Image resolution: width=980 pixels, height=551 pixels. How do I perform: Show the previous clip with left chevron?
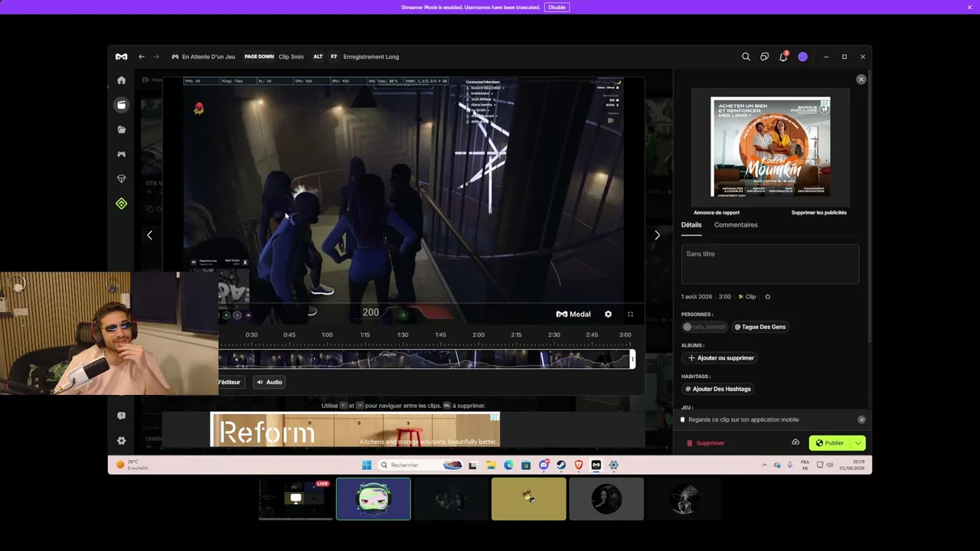[x=149, y=236]
